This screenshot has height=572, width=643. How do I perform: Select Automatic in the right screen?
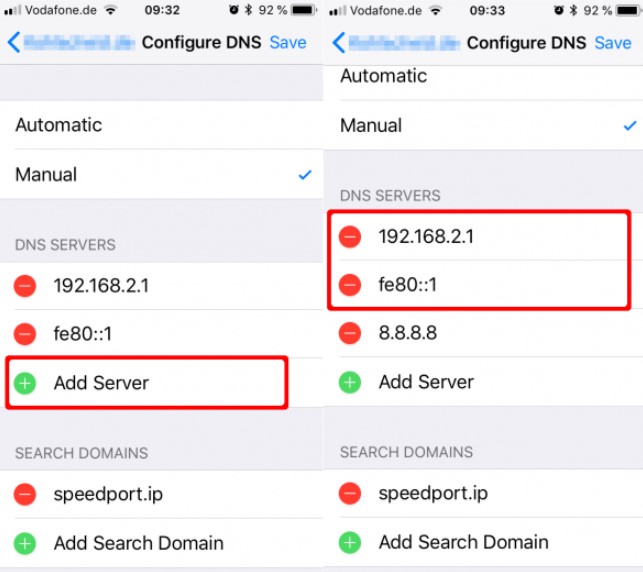tap(483, 82)
